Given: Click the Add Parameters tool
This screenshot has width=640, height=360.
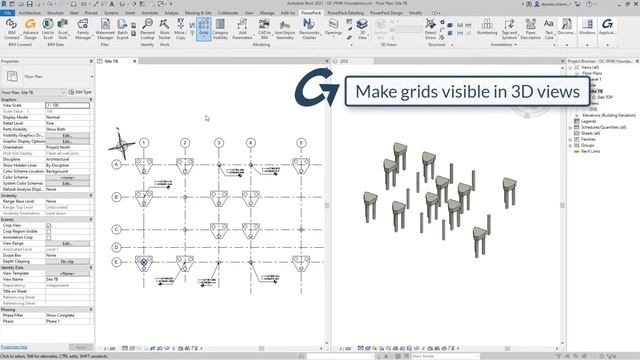Looking at the screenshot, I should pos(242,29).
